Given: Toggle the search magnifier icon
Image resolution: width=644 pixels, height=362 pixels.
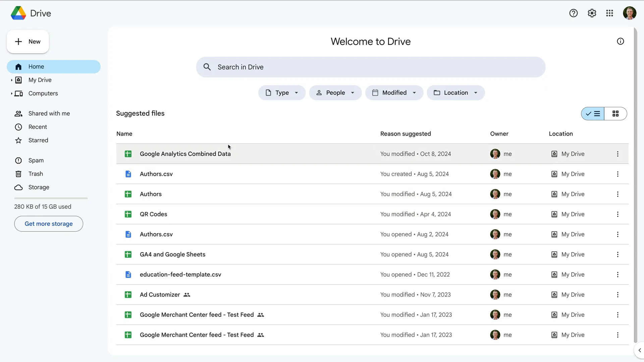Looking at the screenshot, I should (x=207, y=67).
